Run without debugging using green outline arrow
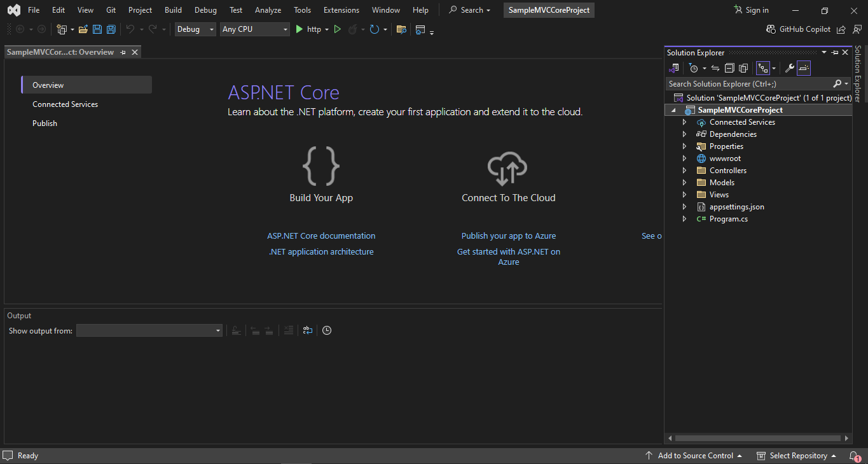 tap(338, 29)
